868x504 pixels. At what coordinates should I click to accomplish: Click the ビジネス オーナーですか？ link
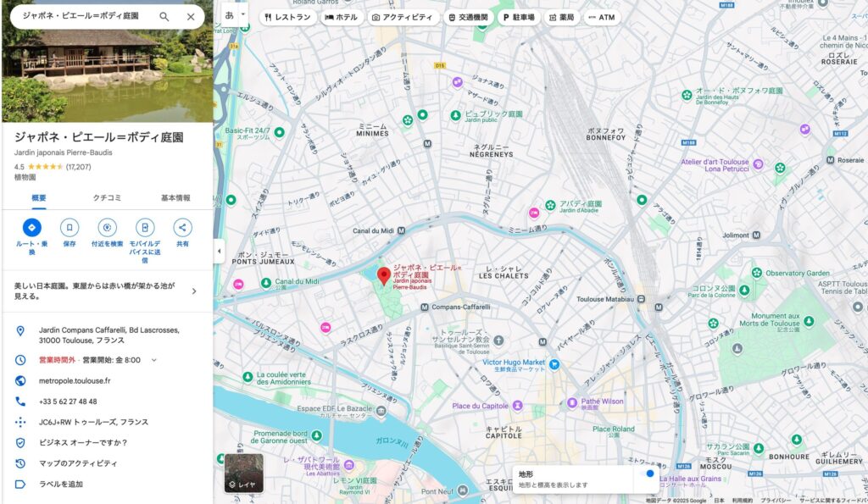(x=83, y=443)
